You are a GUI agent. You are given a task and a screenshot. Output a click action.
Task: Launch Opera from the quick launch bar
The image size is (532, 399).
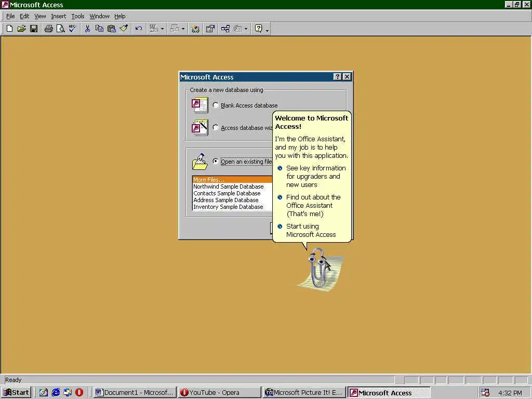[x=79, y=393]
